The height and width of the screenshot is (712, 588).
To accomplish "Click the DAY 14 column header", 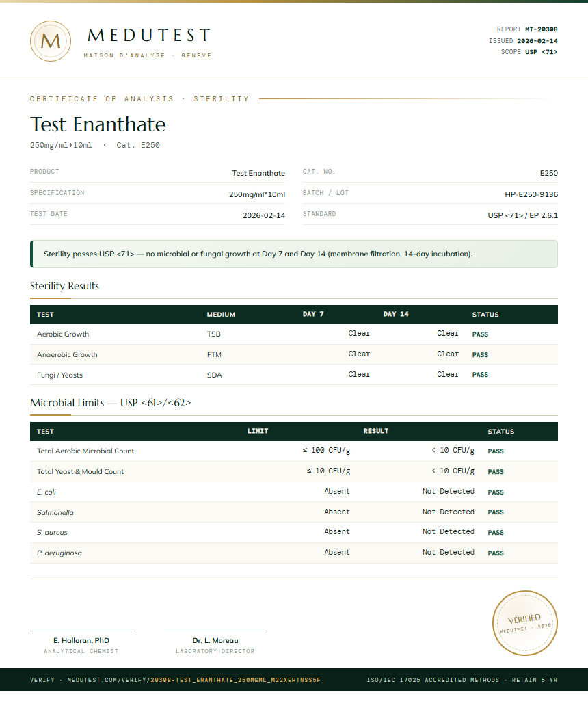I will pyautogui.click(x=396, y=314).
